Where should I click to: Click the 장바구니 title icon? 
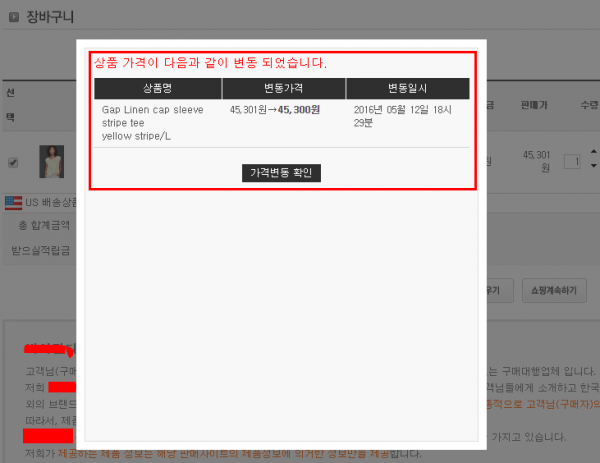(x=7, y=17)
